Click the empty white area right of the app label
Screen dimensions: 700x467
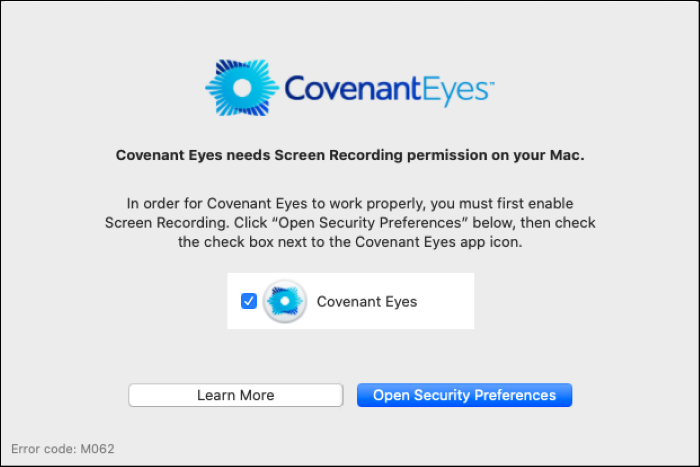(x=445, y=301)
